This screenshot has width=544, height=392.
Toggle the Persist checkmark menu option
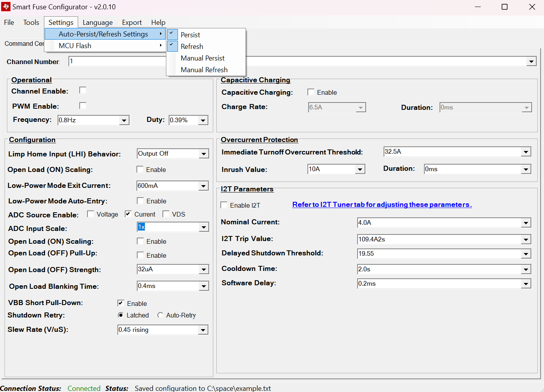coord(190,35)
